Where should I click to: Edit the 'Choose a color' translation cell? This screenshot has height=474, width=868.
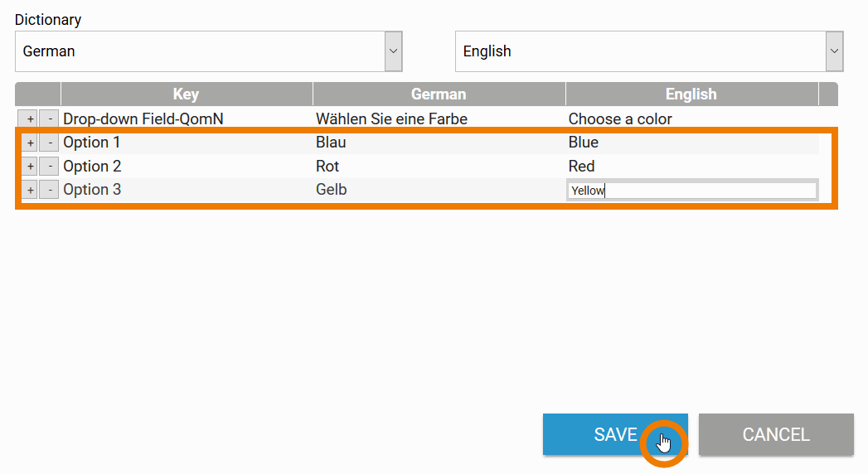tap(620, 119)
